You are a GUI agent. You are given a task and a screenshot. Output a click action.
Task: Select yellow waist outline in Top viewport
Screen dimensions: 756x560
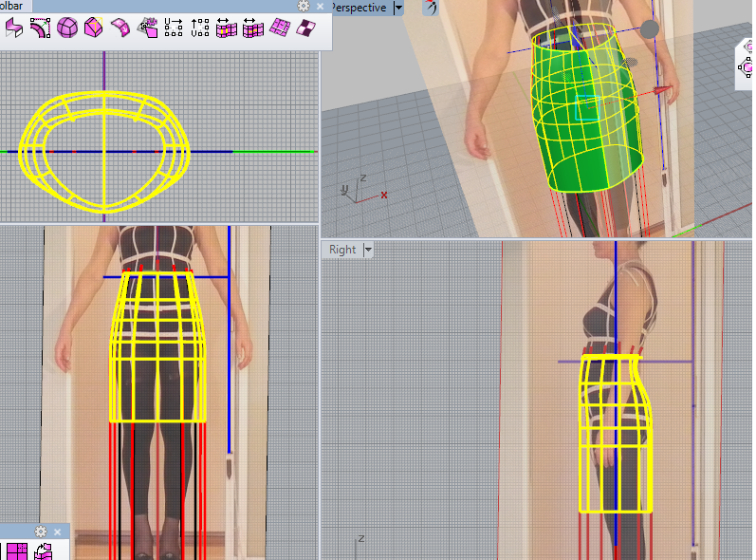[104, 152]
